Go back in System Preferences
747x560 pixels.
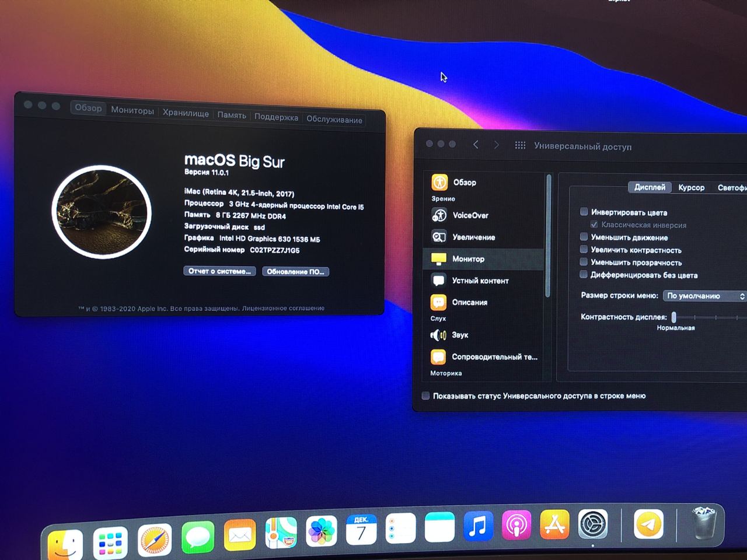476,145
